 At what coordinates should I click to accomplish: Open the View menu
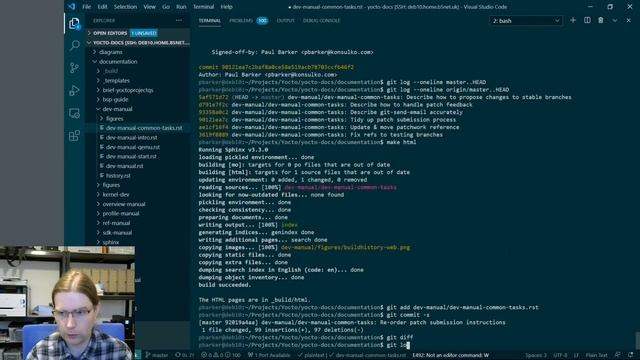[x=149, y=7]
